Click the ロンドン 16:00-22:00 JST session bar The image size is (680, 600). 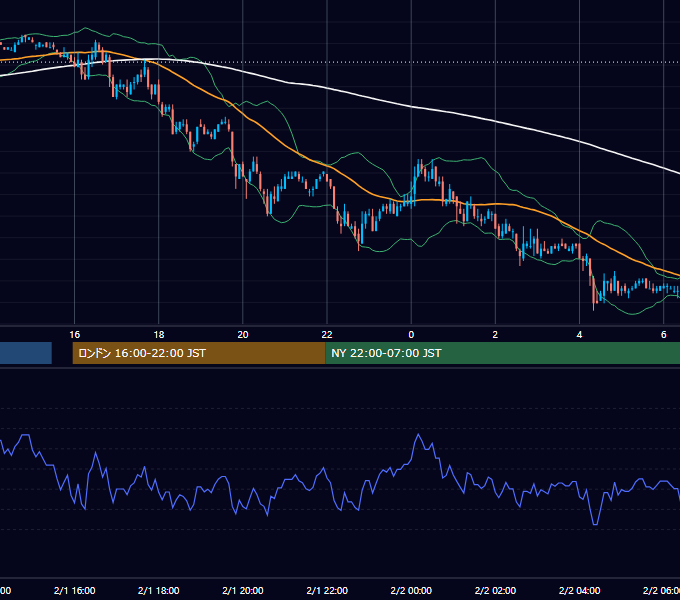199,353
